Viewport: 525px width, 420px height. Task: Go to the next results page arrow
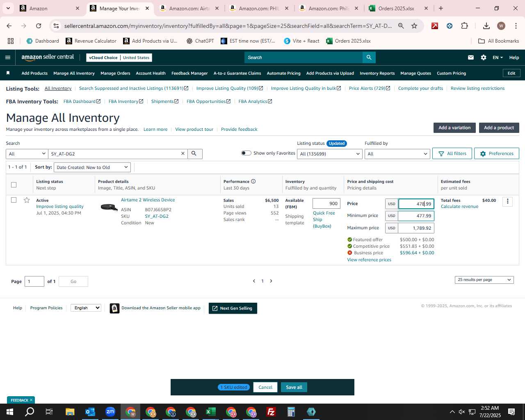pos(271,281)
